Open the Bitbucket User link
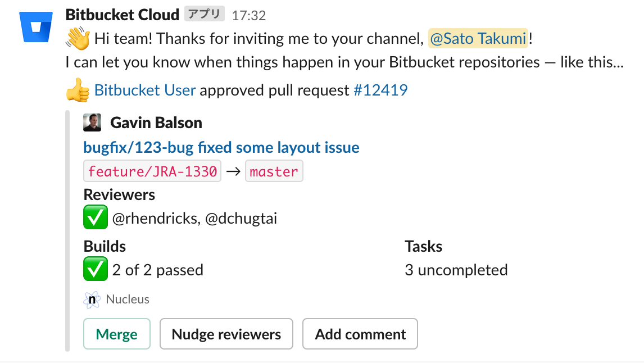644x363 pixels. (145, 90)
